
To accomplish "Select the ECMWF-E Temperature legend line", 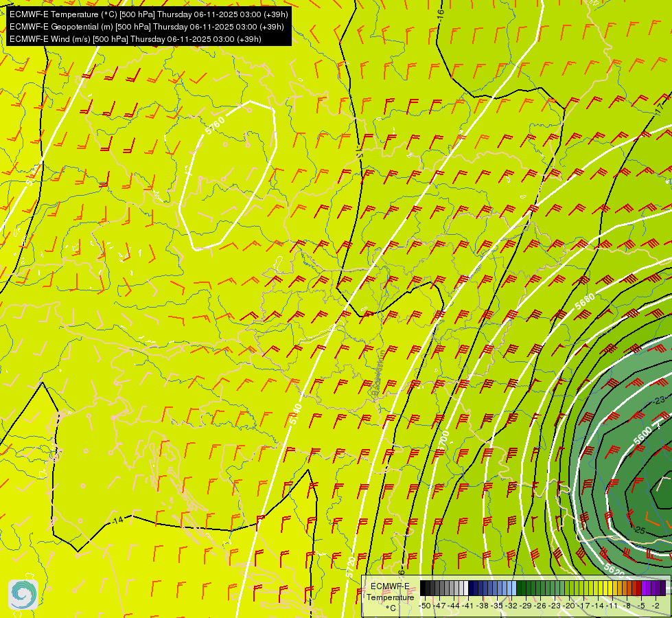I will (148, 14).
